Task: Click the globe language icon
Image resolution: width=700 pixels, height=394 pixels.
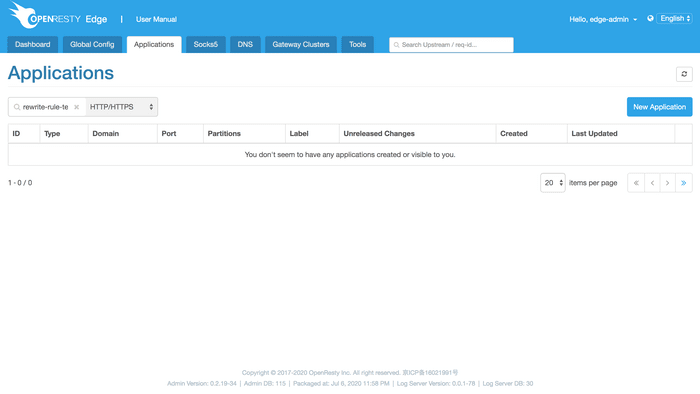Action: pyautogui.click(x=650, y=18)
